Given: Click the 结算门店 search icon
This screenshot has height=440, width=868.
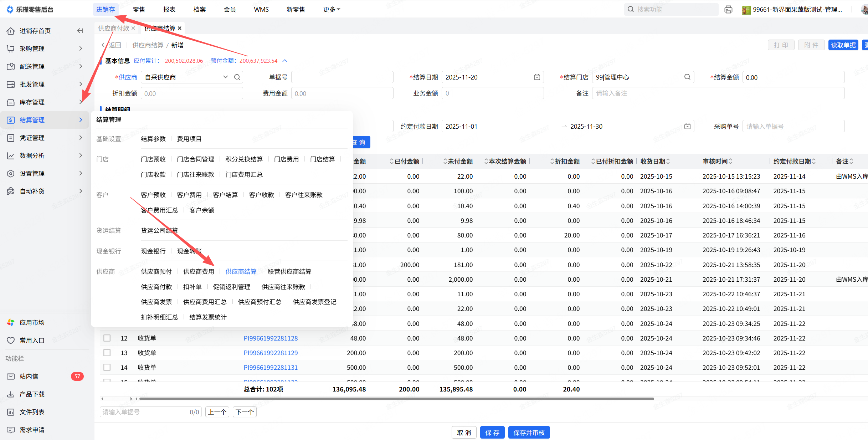Looking at the screenshot, I should coord(687,77).
